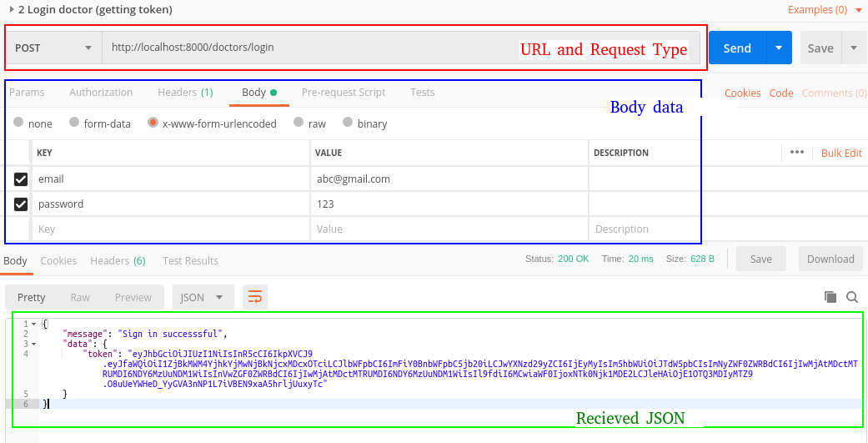
Task: Click the email key cell
Action: point(170,179)
